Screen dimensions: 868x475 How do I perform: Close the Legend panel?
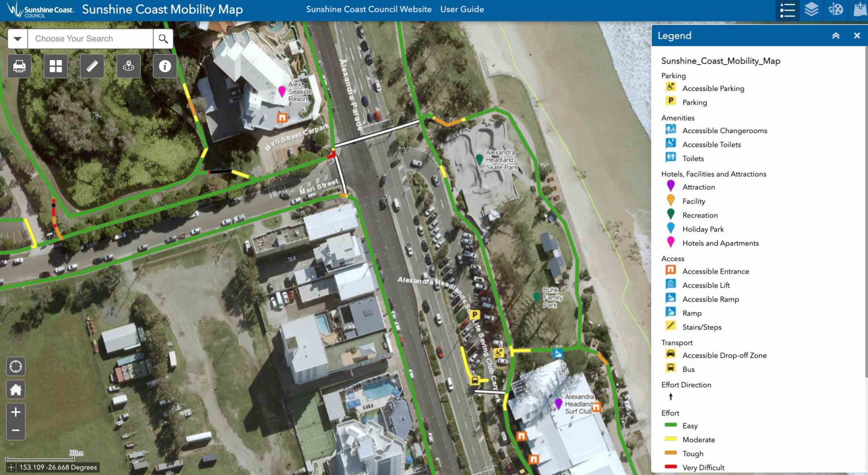[x=857, y=35]
